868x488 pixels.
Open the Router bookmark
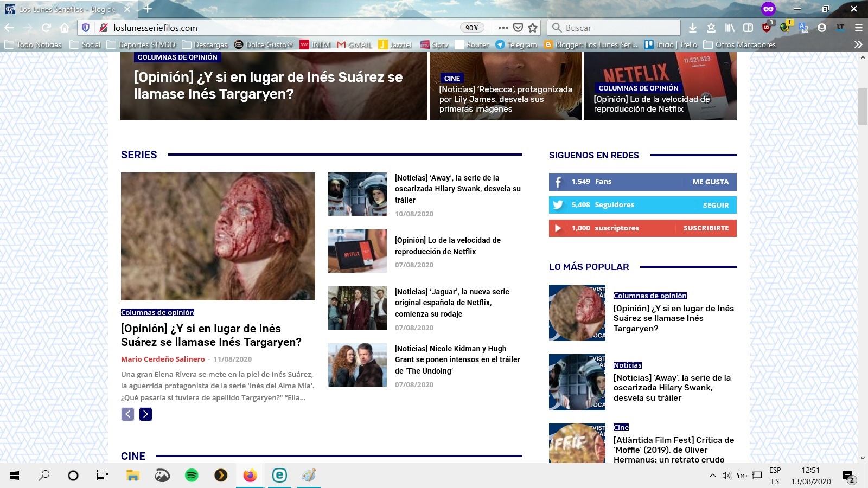coord(472,44)
